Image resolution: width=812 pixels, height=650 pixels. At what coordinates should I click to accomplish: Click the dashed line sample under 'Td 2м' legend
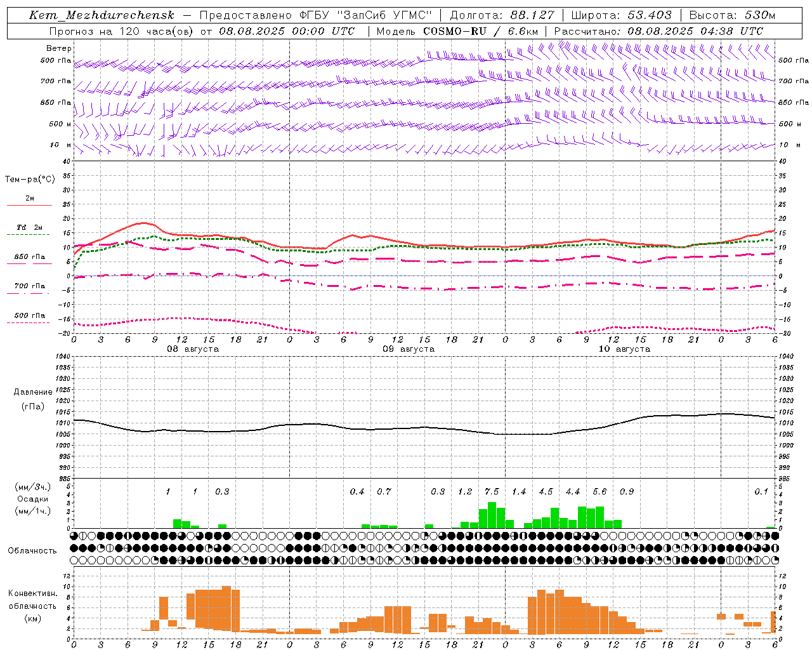coord(28,234)
